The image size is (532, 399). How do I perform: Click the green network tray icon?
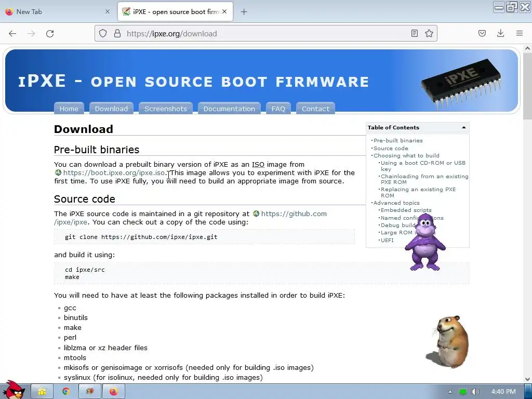coord(463,392)
